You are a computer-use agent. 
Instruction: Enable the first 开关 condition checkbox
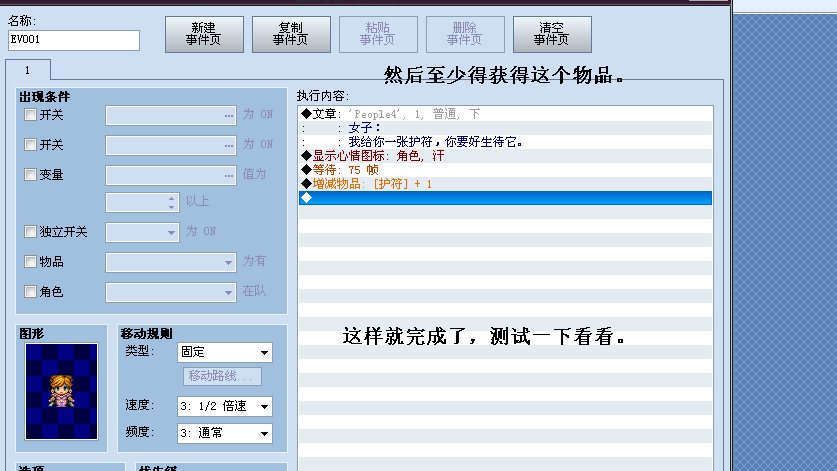pos(30,114)
